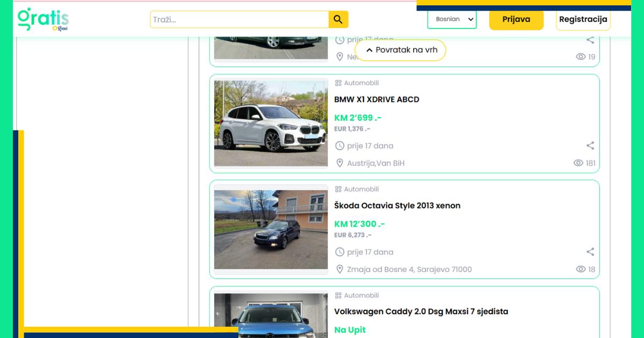
Task: Click eye icon beside 19 views
Action: [581, 57]
